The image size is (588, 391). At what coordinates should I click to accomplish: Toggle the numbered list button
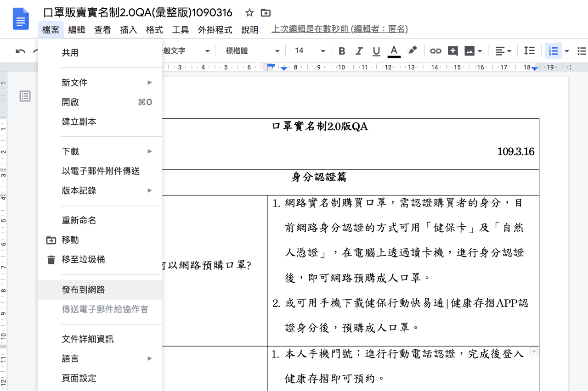click(x=554, y=51)
